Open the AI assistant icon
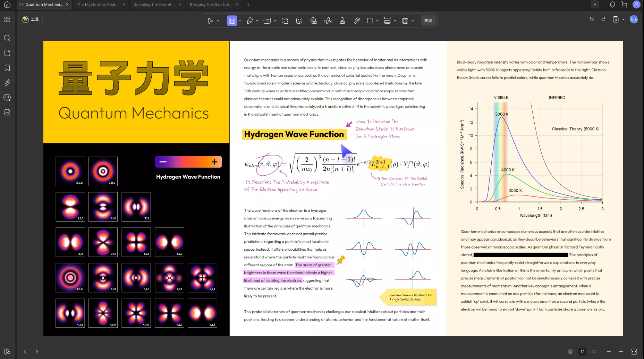This screenshot has height=359, width=644. point(634,19)
